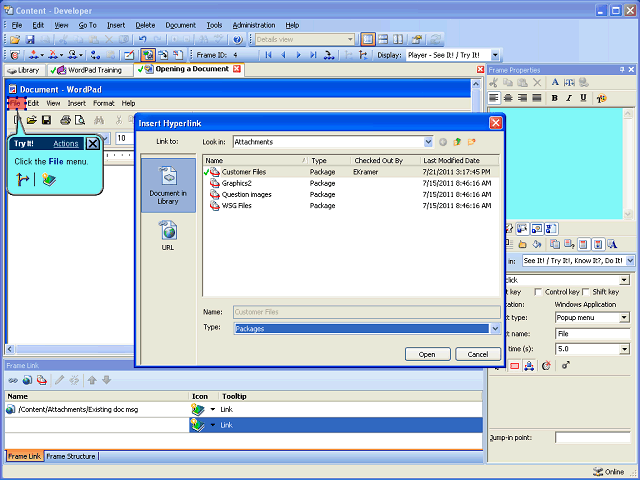This screenshot has height=480, width=640.
Task: Open the Administration menu
Action: pyautogui.click(x=254, y=25)
